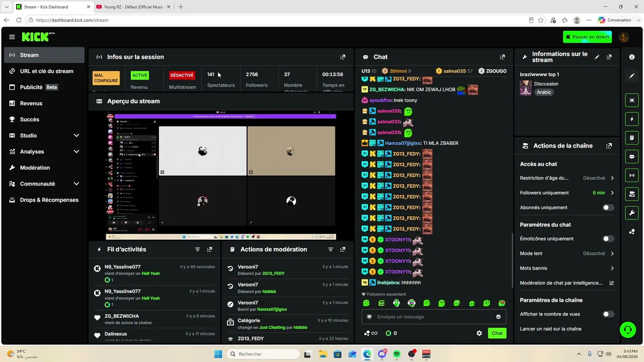Toggle the stream preview widget in right rail

pos(632,100)
